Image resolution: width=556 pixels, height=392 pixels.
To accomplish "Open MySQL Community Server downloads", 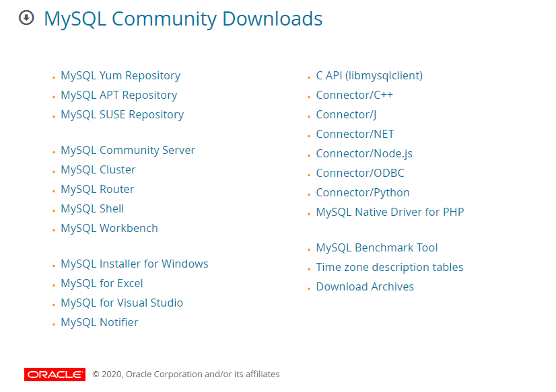I will pyautogui.click(x=128, y=150).
